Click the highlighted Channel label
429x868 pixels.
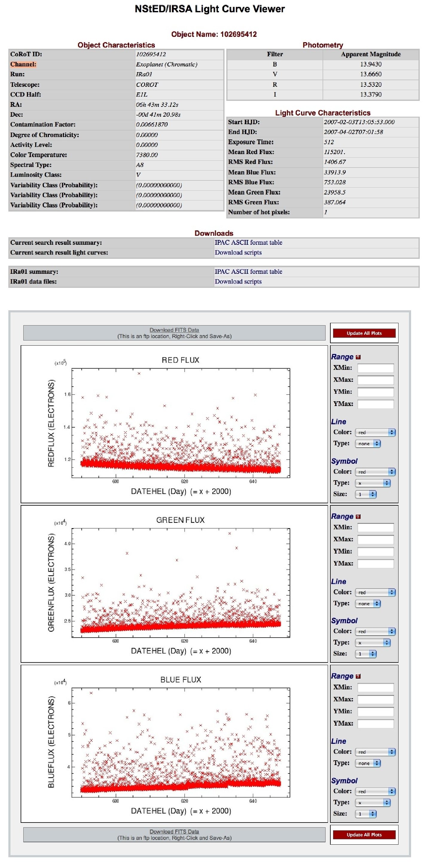(x=23, y=64)
